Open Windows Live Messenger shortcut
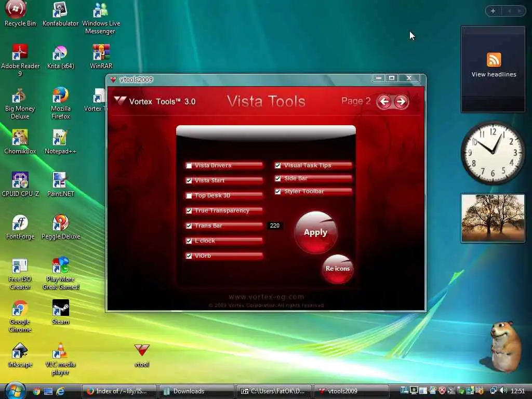The image size is (532, 399). pyautogui.click(x=100, y=18)
